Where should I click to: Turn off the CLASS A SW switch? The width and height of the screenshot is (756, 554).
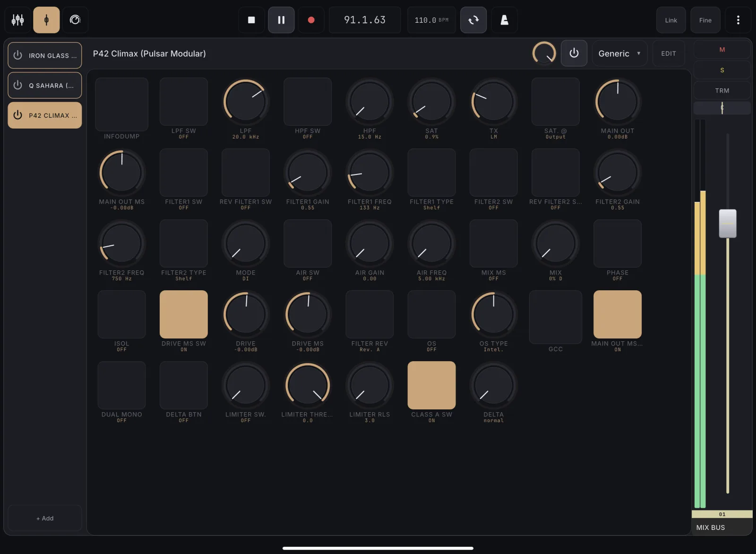(x=431, y=385)
